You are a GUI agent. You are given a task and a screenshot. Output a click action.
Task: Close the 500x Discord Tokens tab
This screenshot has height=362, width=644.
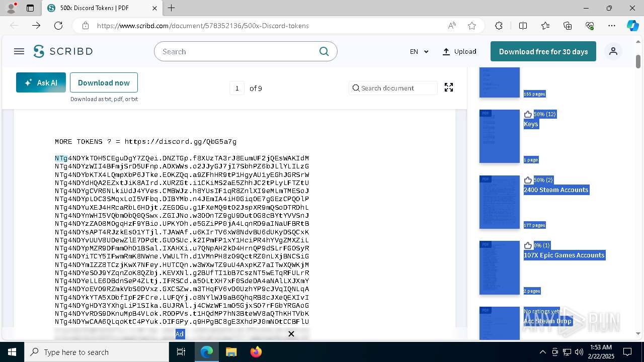pos(154,8)
